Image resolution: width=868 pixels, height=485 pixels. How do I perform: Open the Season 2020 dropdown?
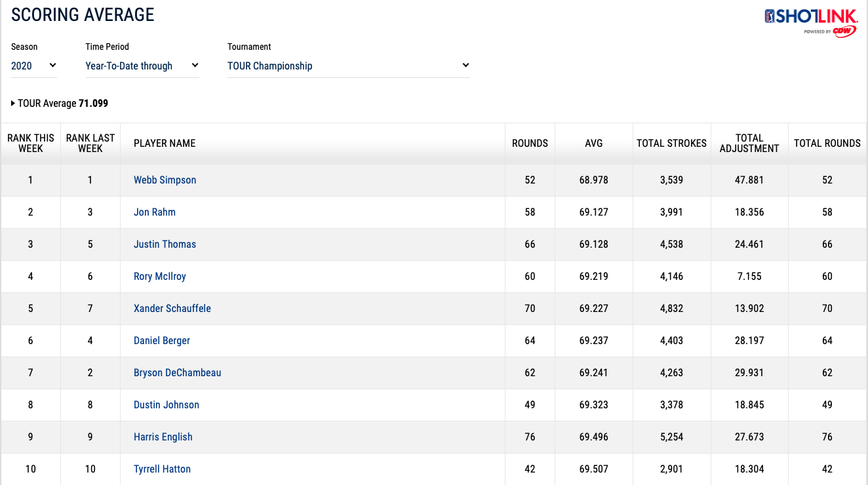34,66
